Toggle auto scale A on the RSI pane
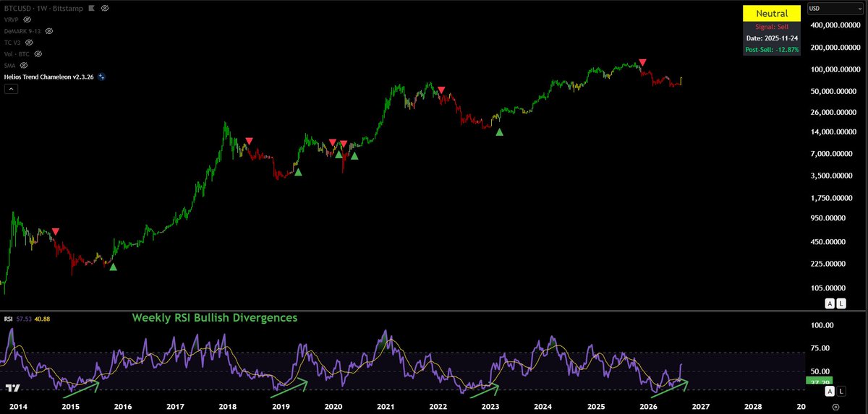This screenshot has width=868, height=414. (830, 391)
